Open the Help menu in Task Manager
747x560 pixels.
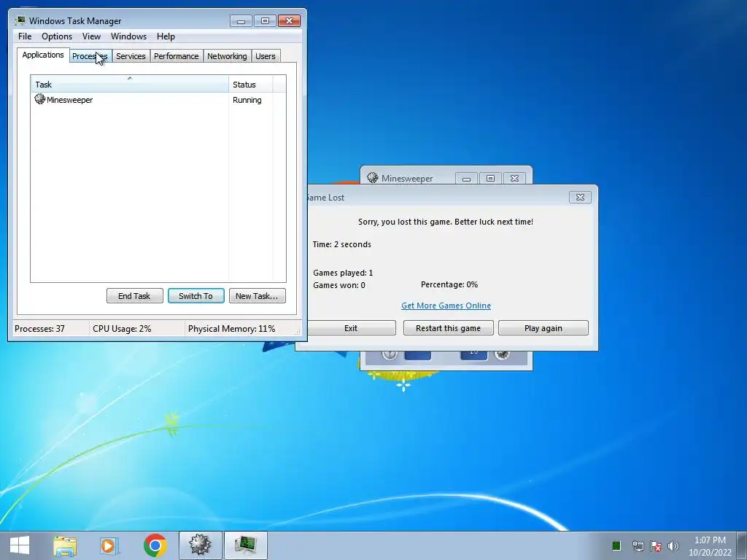pyautogui.click(x=166, y=36)
